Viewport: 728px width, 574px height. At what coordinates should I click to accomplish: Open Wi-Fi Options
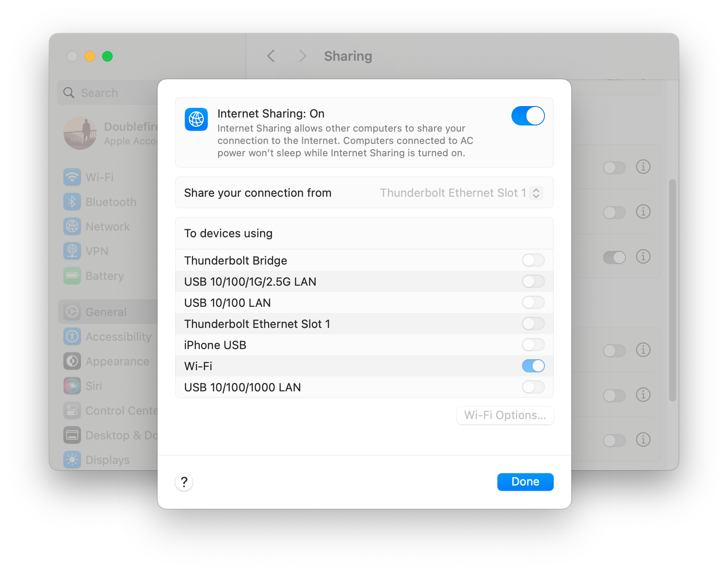coord(505,415)
